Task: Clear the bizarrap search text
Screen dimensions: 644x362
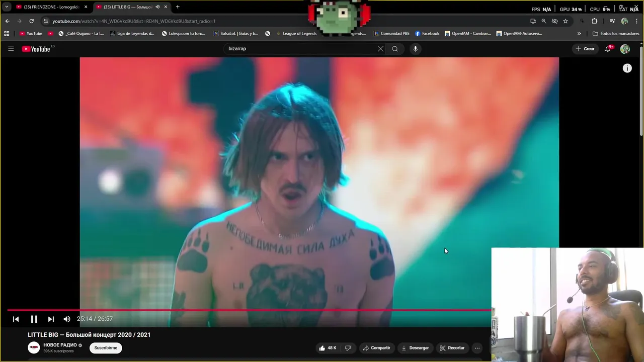Action: 380,49
